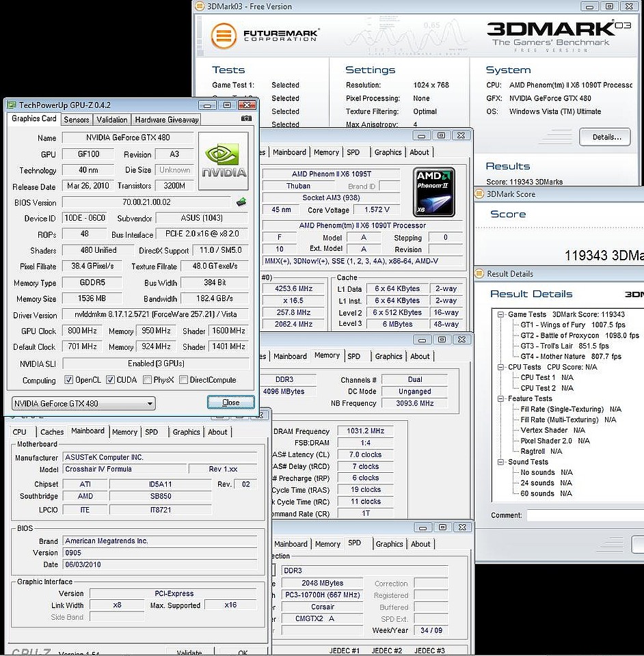
Task: Click the Socket AM3 (938) package field
Action: coord(331,198)
